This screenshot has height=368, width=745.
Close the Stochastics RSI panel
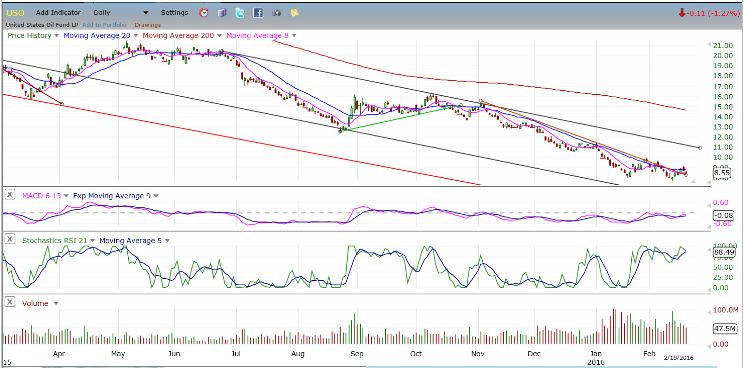coord(10,240)
